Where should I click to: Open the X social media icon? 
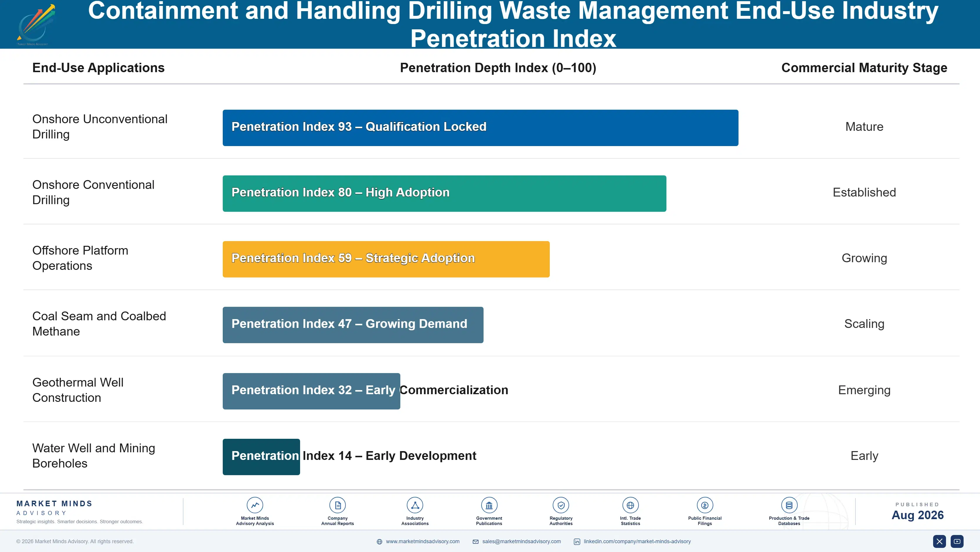[939, 541]
